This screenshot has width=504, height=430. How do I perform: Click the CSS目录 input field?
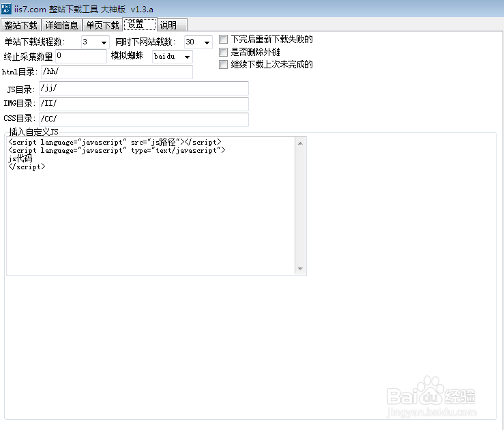(144, 119)
